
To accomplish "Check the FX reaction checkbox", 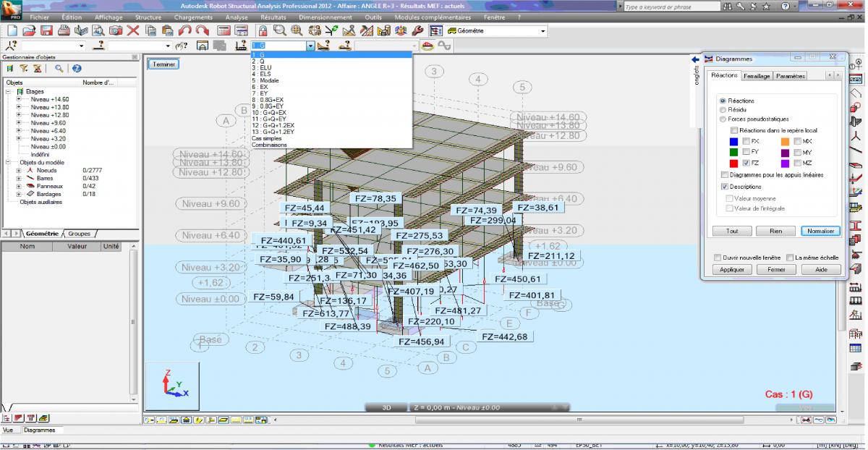I will pyautogui.click(x=745, y=141).
